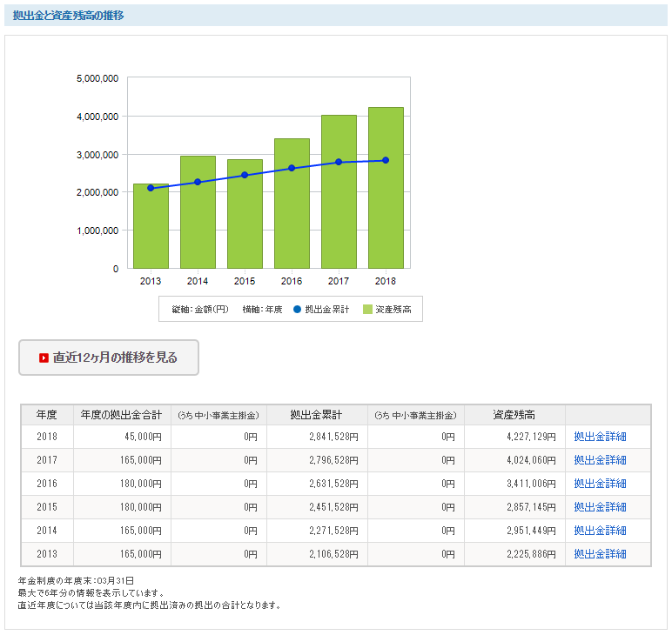This screenshot has height=635, width=672.
Task: Click the 2013 data point on blue line
Action: tap(151, 188)
